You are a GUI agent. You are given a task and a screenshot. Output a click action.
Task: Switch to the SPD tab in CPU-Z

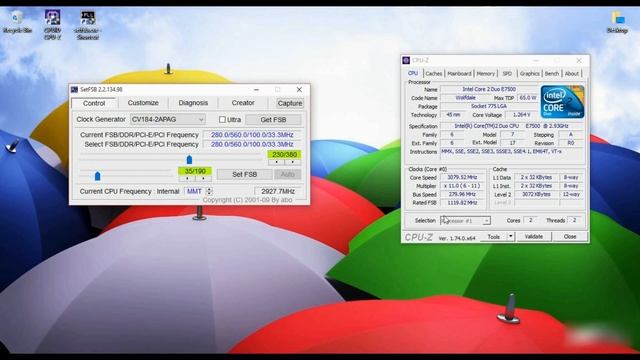[507, 73]
